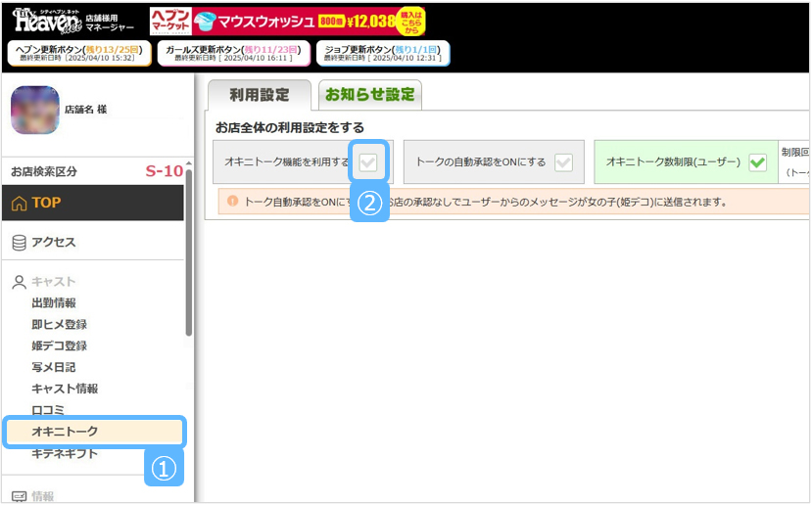
Task: Click the store profile avatar
Action: 34,111
